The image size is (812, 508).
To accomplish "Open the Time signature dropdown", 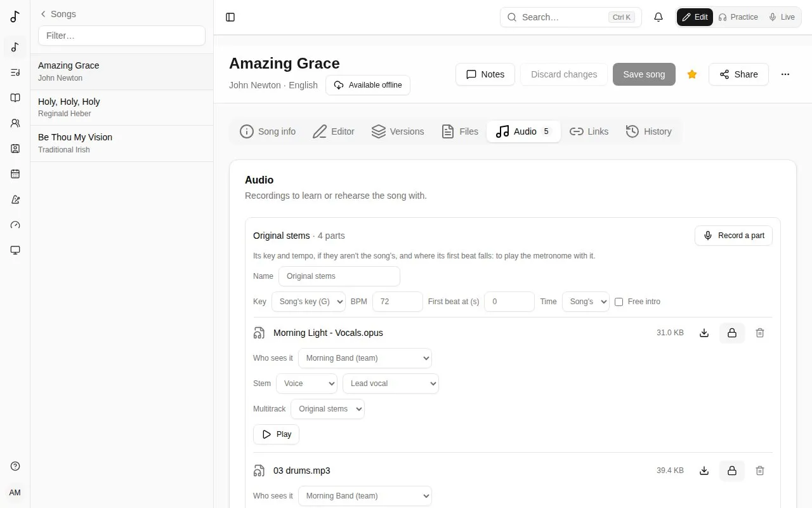I will coord(586,302).
